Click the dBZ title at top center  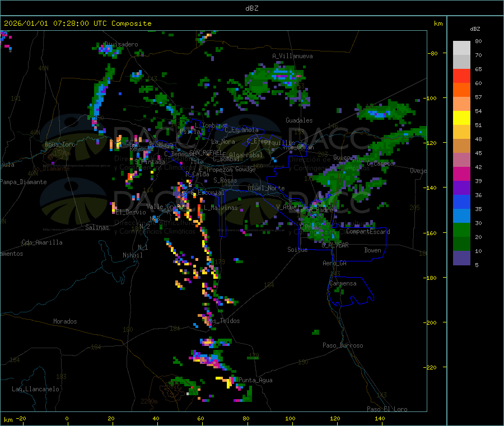point(251,8)
